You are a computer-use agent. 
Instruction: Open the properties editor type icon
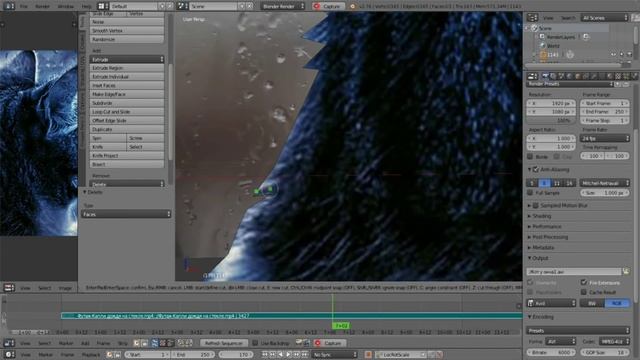(x=532, y=76)
